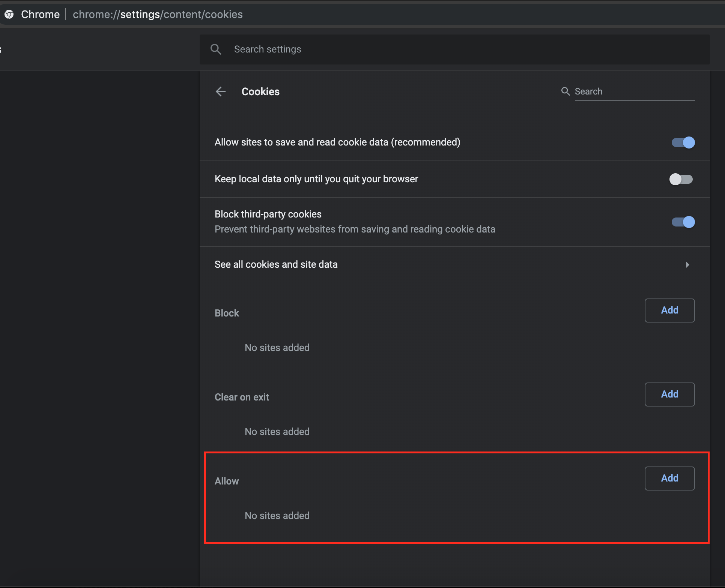Focus the Cookies page Search field
This screenshot has width=725, height=588.
634,91
